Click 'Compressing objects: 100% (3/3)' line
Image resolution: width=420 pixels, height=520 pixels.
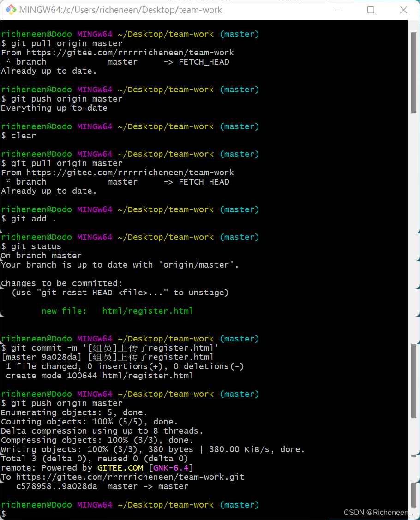(x=97, y=440)
